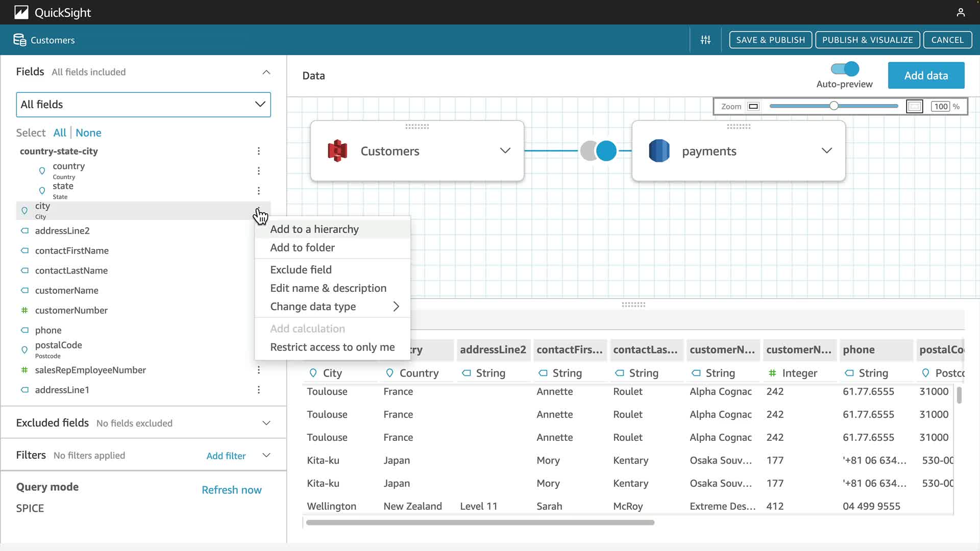Adjust the Zoom slider handle
The image size is (980, 551).
click(x=834, y=106)
